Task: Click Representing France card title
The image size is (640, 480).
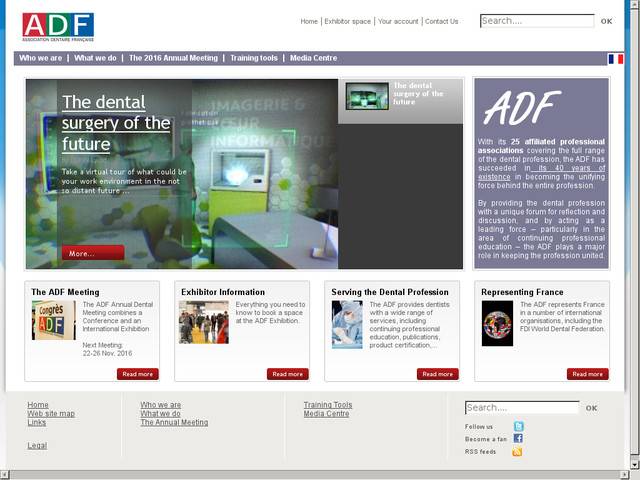Action: point(522,292)
